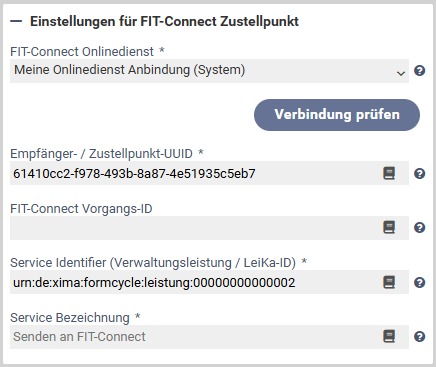Click the dropdown chevron arrow of Onlinedienst
This screenshot has height=367, width=436.
point(401,73)
